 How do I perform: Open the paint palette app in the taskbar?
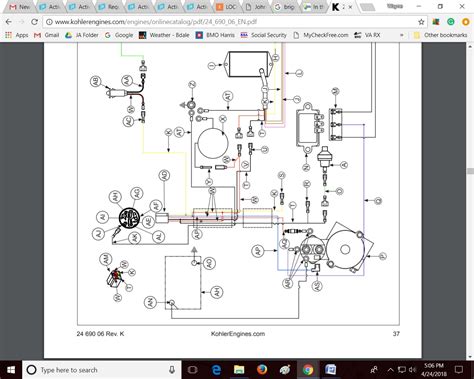coord(285,370)
